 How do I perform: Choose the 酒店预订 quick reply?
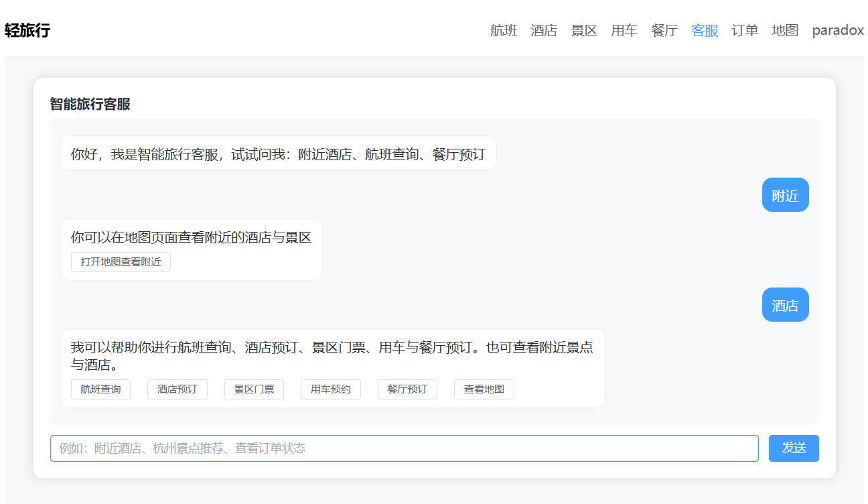177,389
